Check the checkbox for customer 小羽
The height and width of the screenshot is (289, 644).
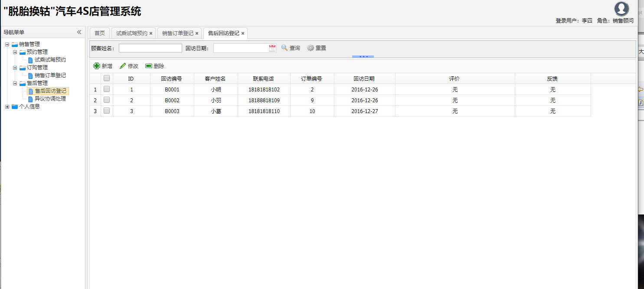[x=107, y=100]
